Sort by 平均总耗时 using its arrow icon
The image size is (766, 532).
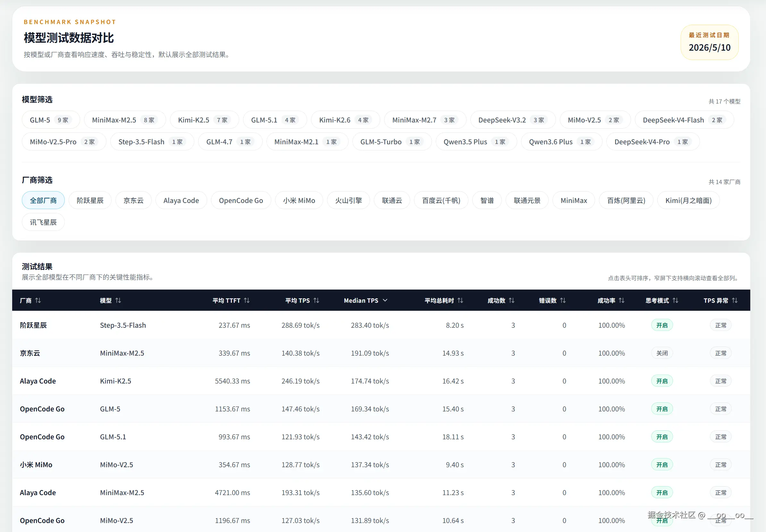[x=460, y=300]
